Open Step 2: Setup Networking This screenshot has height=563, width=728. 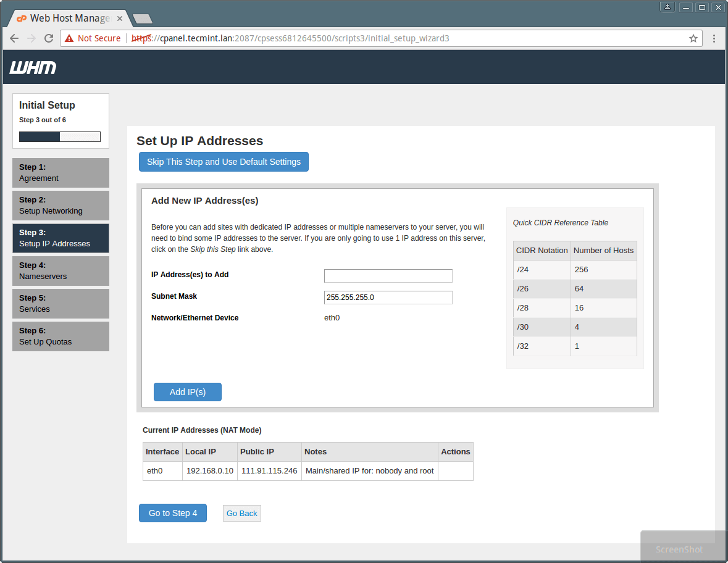point(61,206)
